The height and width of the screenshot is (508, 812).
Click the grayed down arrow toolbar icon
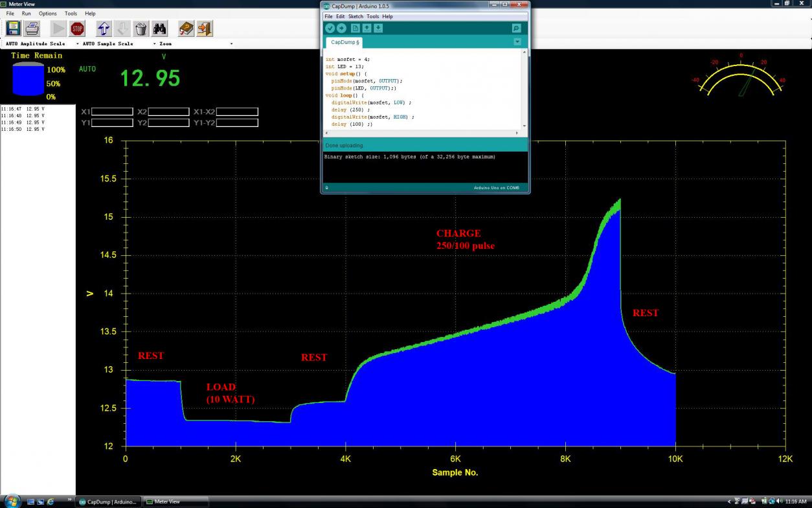click(x=122, y=29)
